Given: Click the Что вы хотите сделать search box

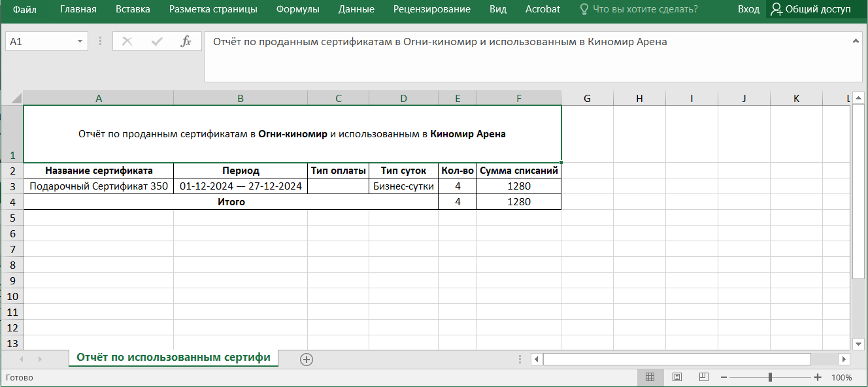Looking at the screenshot, I should (x=639, y=9).
